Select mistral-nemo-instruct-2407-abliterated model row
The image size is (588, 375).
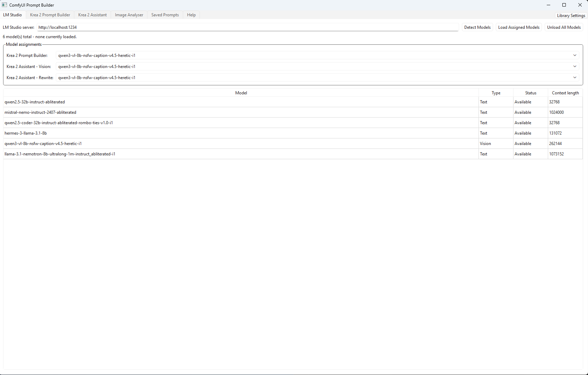pos(293,112)
